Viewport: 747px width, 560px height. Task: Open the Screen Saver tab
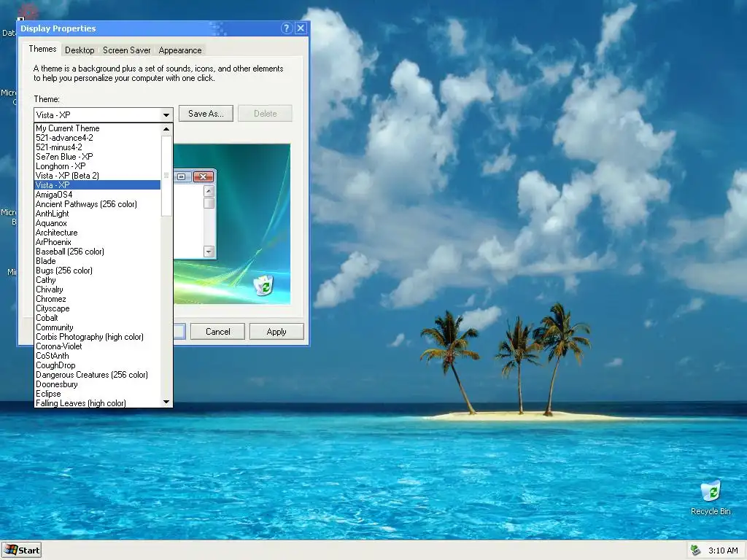pyautogui.click(x=127, y=50)
